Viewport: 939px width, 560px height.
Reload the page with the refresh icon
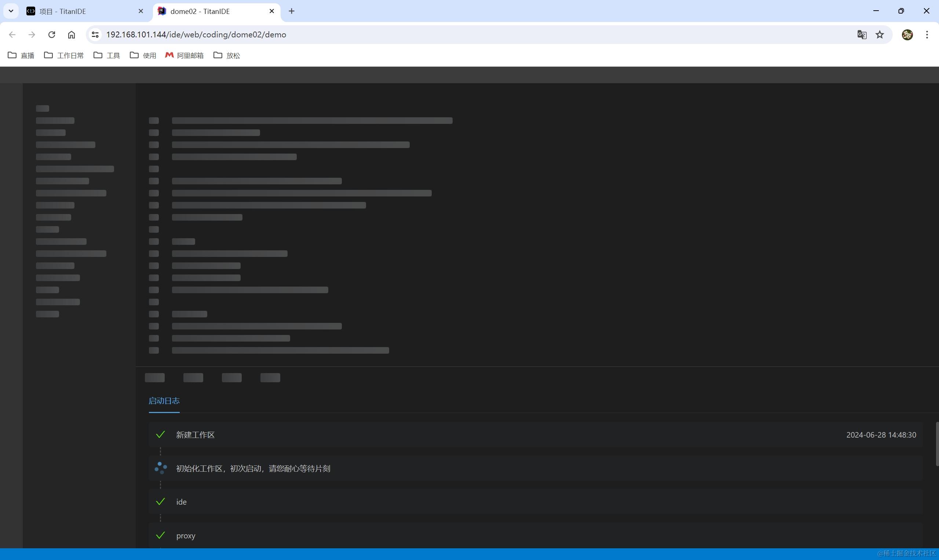pos(52,35)
